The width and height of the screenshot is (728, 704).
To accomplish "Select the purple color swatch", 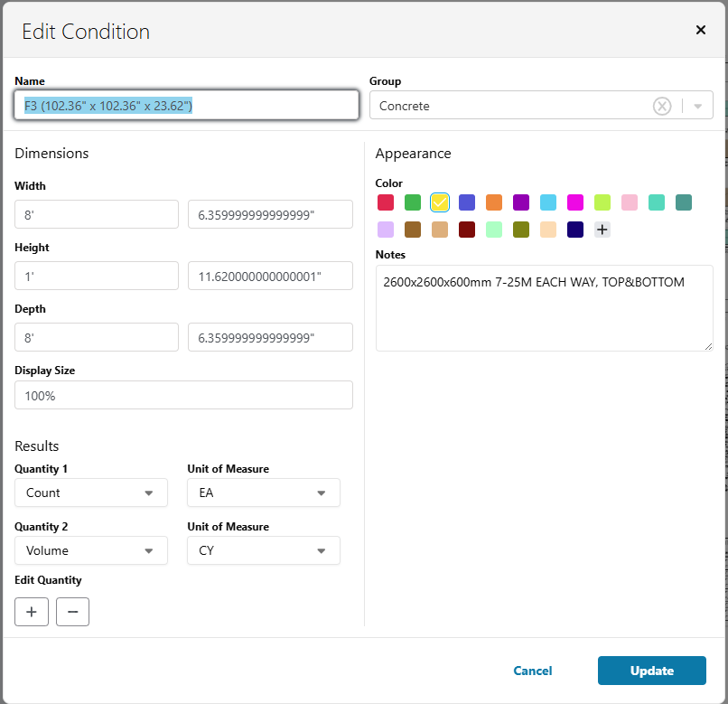I will 521,202.
